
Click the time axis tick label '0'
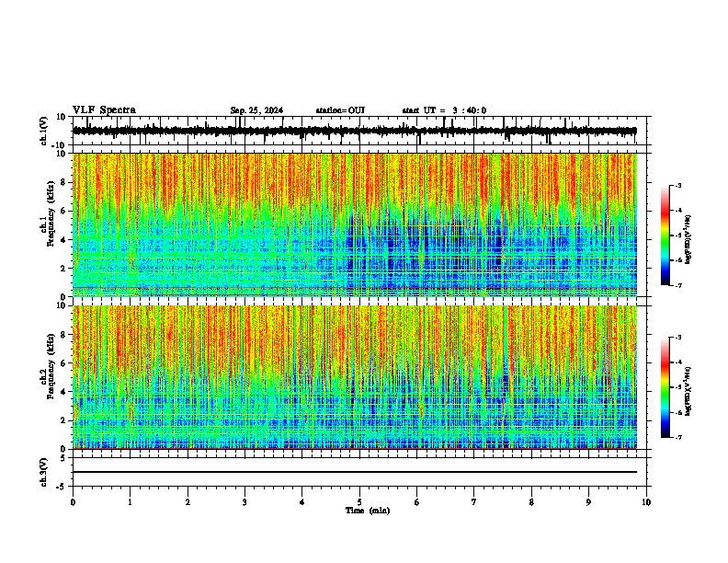(73, 502)
